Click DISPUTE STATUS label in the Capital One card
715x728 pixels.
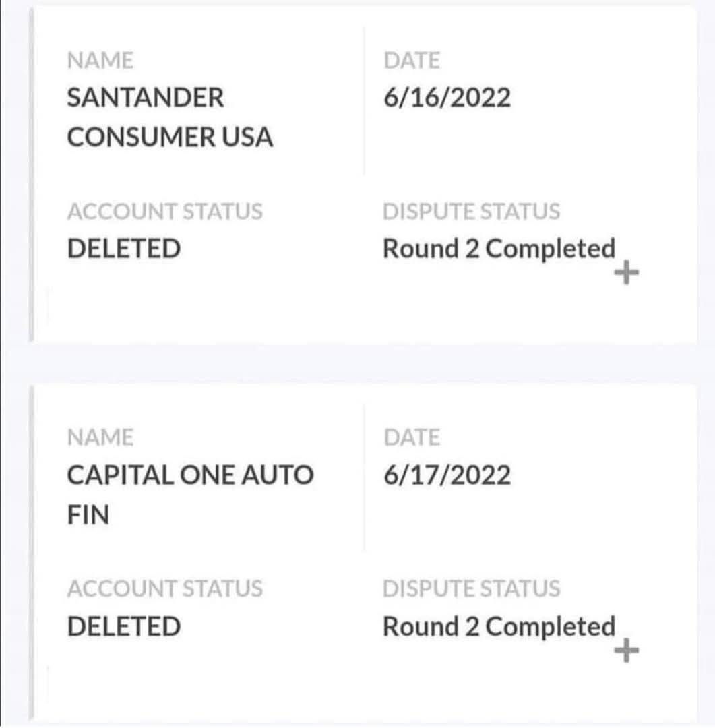coord(471,588)
